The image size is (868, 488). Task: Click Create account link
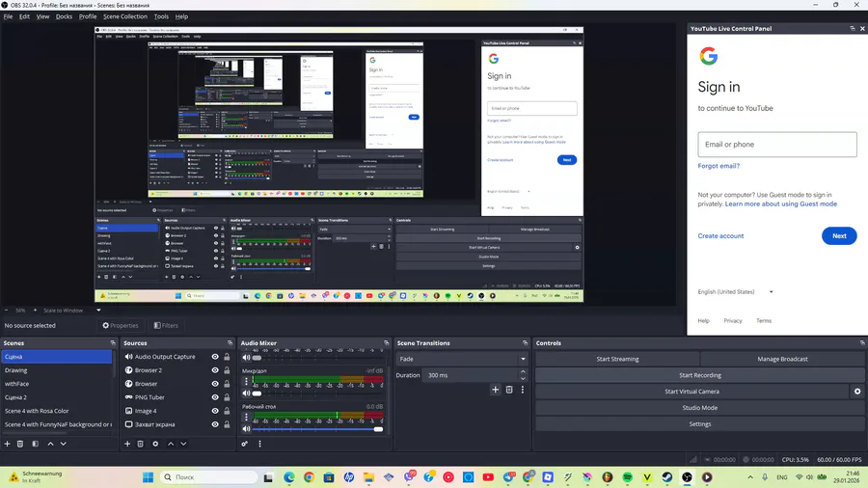720,235
